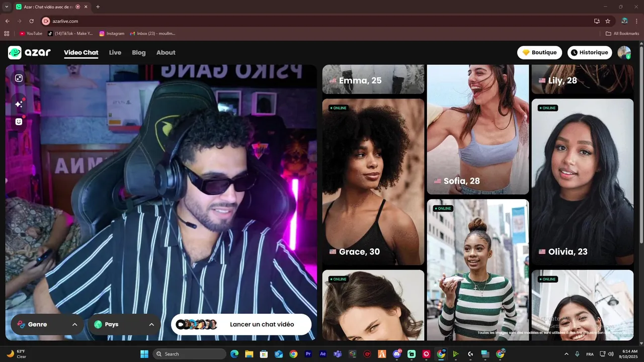This screenshot has width=644, height=362.
Task: Click the fullscreen expand icon on the video
Action: tap(19, 78)
